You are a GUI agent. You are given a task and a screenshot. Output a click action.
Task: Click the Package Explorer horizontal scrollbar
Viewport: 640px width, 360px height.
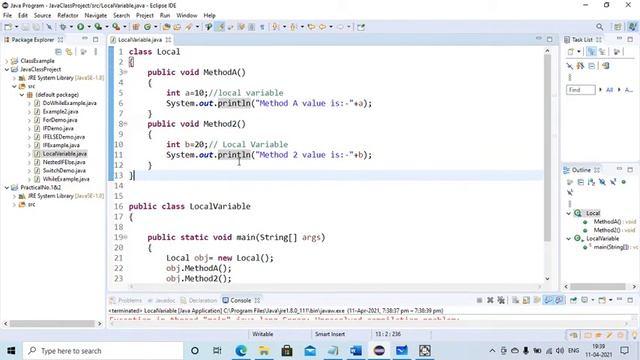coord(52,324)
